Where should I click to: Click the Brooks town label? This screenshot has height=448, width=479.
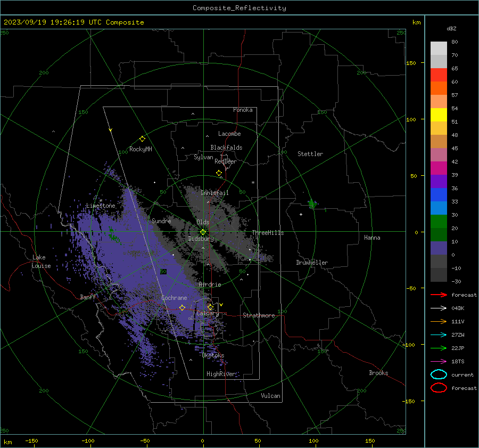[x=378, y=373]
